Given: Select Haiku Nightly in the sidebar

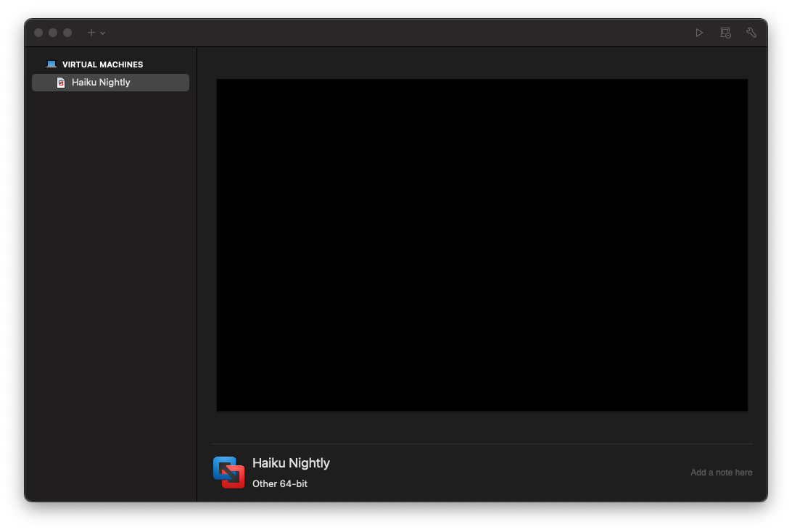Looking at the screenshot, I should point(111,83).
